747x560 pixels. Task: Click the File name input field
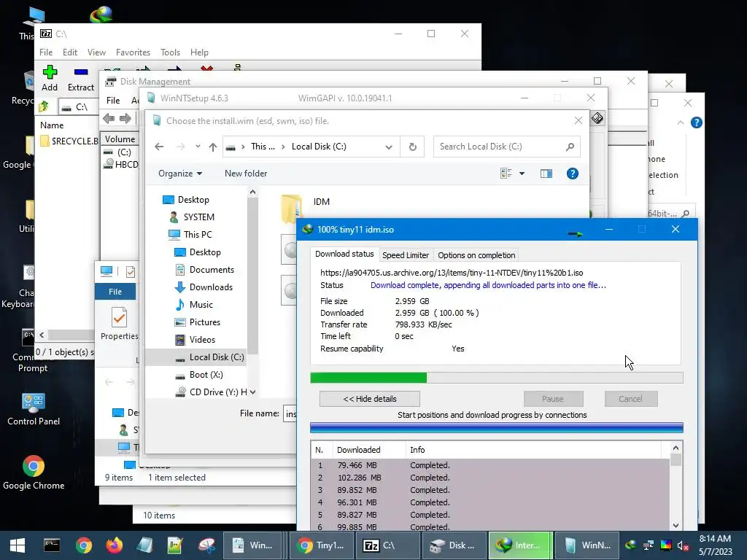click(290, 414)
